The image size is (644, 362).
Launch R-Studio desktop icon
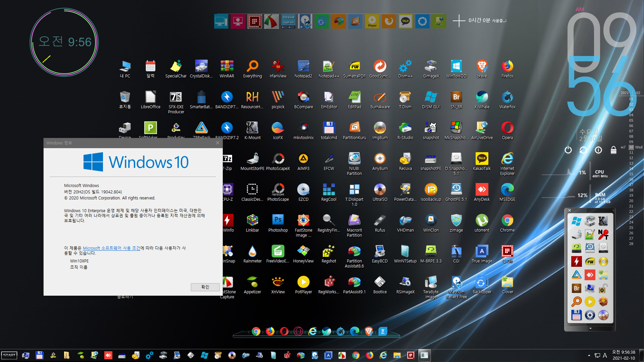(405, 131)
